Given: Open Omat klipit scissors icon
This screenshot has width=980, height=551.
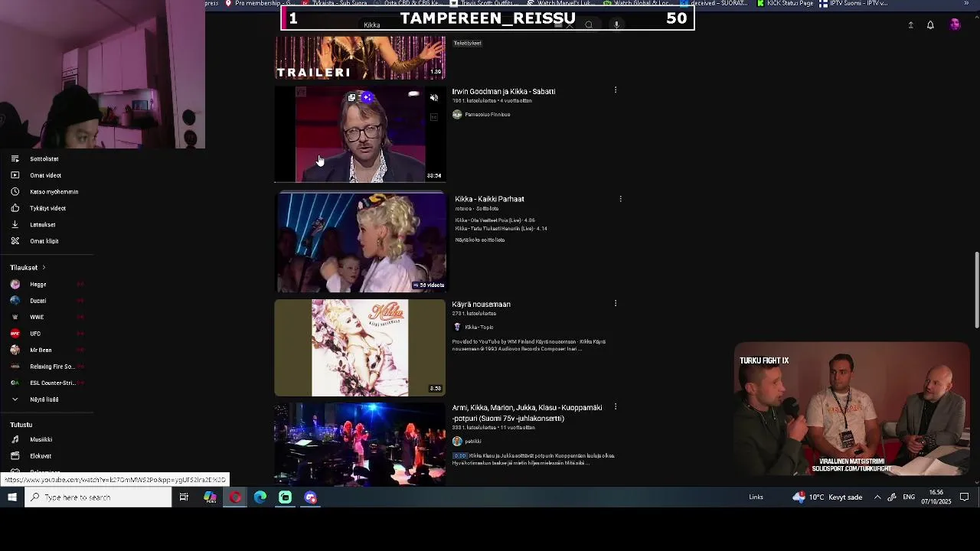Looking at the screenshot, I should pos(15,241).
